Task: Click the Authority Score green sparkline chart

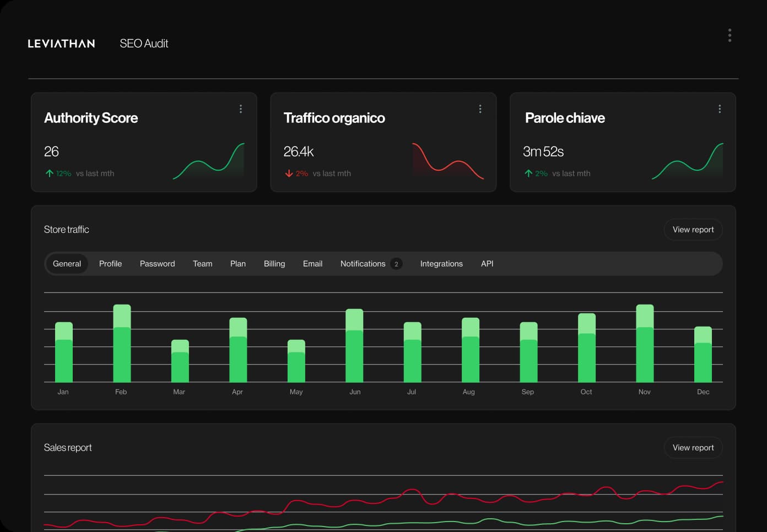Action: pyautogui.click(x=209, y=162)
